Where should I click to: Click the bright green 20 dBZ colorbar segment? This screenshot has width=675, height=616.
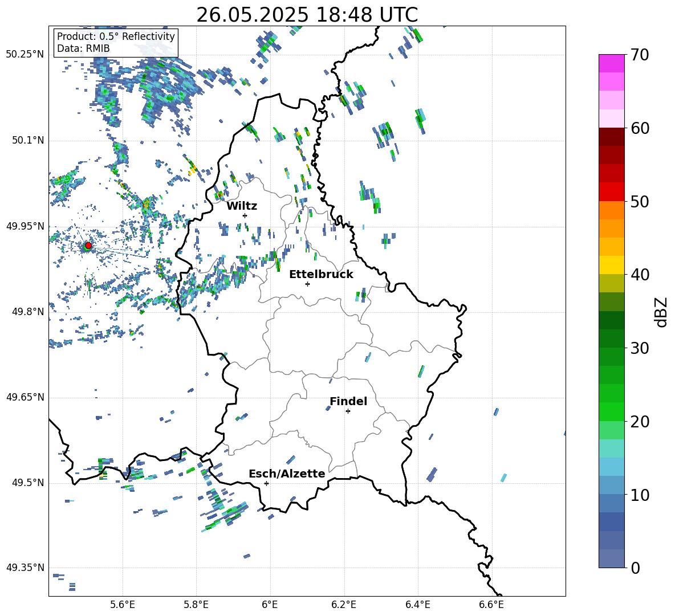tap(611, 411)
